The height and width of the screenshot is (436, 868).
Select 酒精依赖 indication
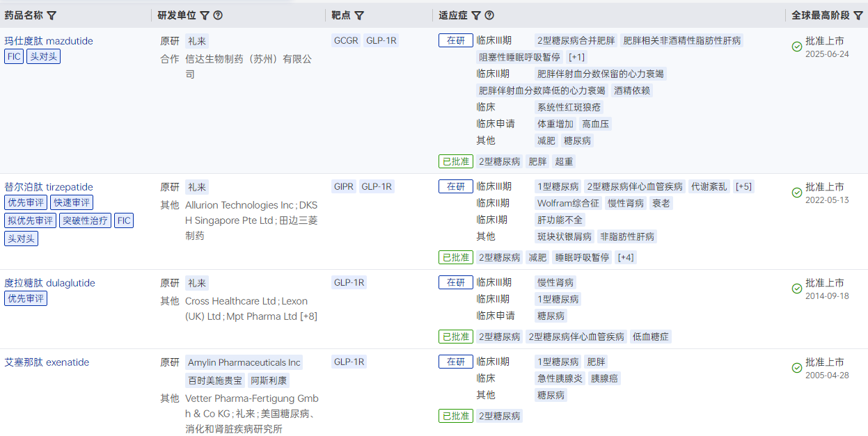[x=632, y=90]
